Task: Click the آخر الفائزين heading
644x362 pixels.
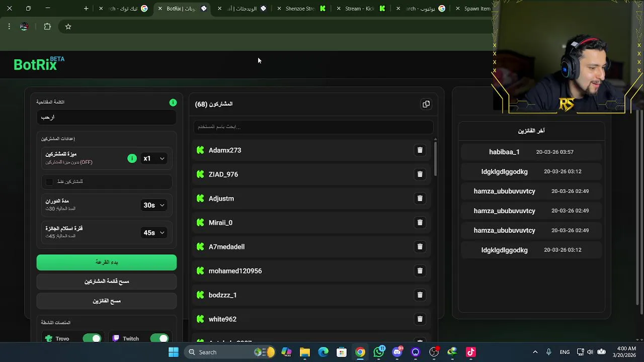Action: click(531, 131)
